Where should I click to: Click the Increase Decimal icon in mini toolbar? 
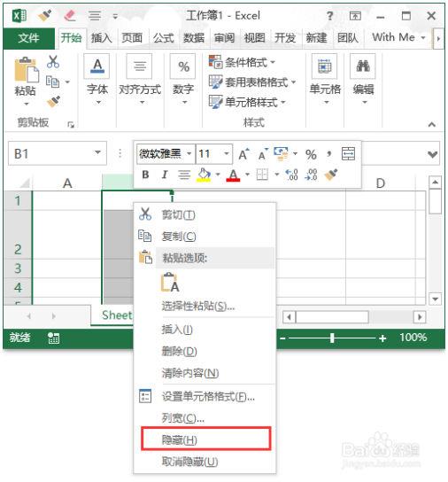tap(291, 175)
